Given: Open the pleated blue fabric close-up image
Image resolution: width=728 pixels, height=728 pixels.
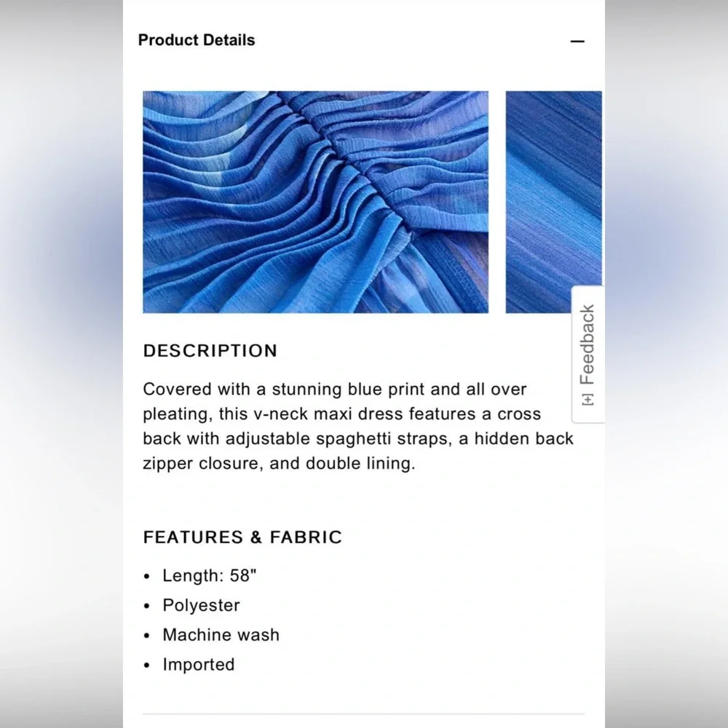Looking at the screenshot, I should click(x=315, y=202).
